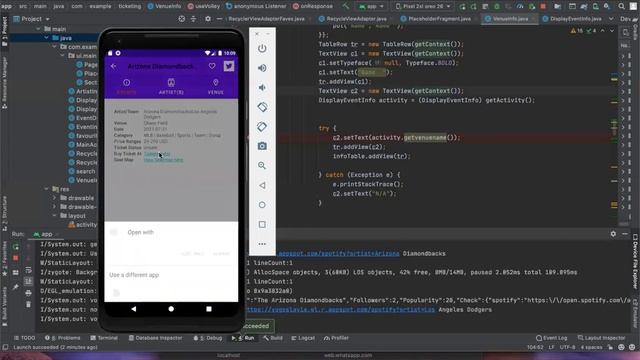
Task: Collapse the ui.main package node
Action: [62, 56]
